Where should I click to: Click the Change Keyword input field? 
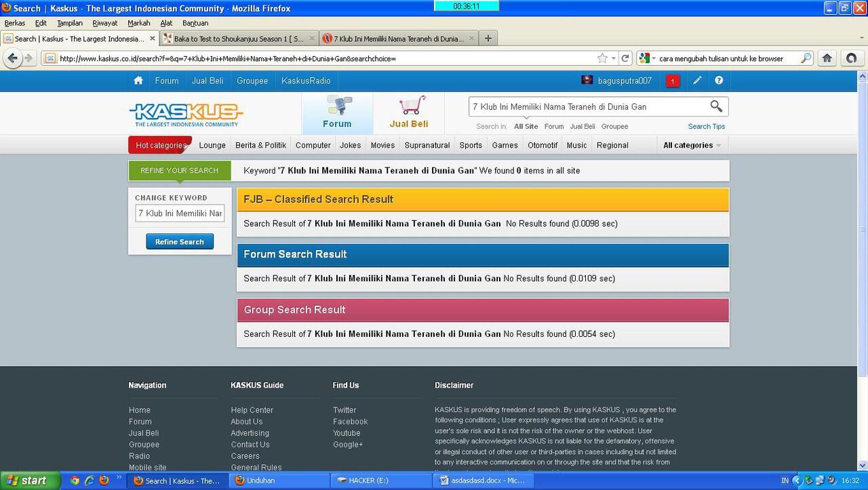(180, 213)
